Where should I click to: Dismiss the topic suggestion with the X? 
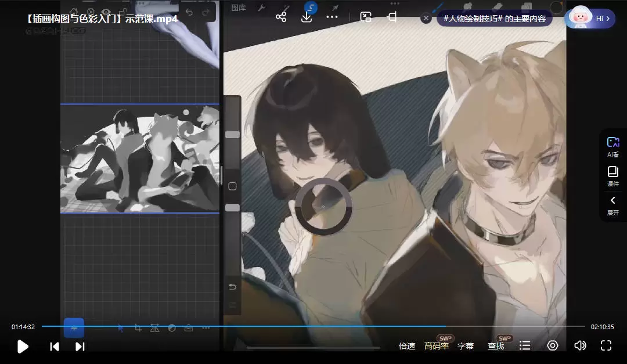click(x=426, y=19)
